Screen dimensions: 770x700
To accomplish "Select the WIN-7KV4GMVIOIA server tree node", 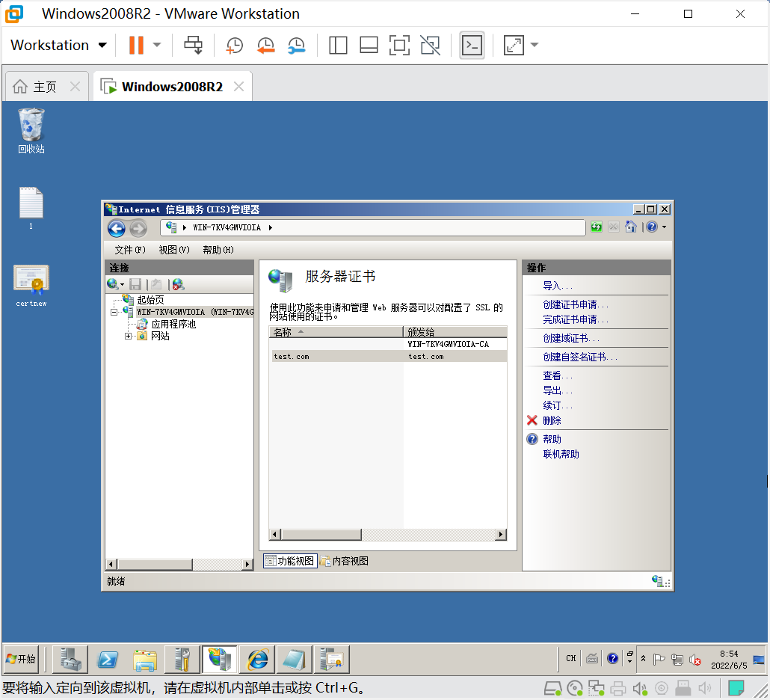I will point(195,312).
